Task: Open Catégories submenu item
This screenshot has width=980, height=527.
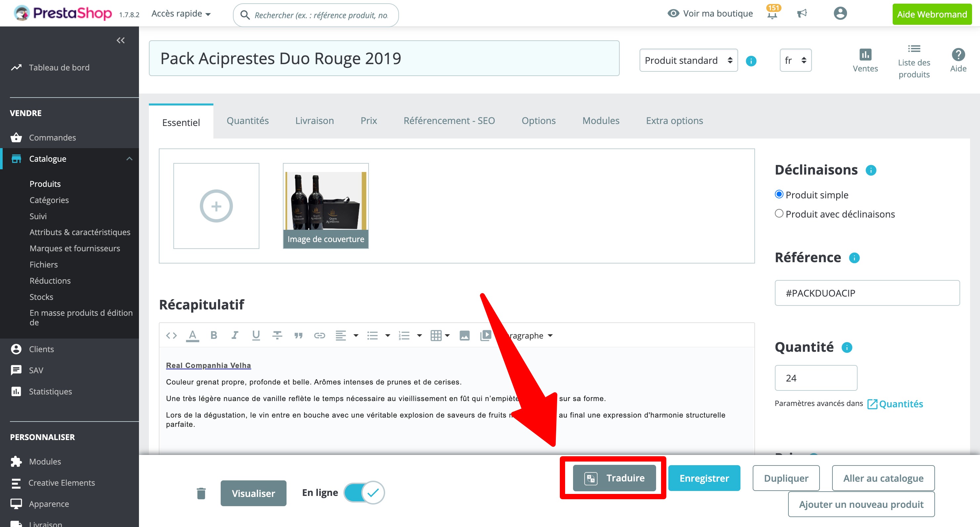Action: coord(49,200)
